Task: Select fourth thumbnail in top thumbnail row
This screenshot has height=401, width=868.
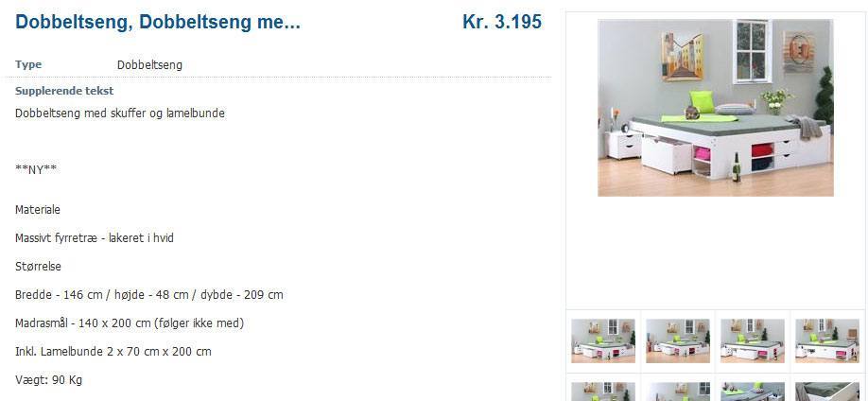Action: [x=827, y=340]
